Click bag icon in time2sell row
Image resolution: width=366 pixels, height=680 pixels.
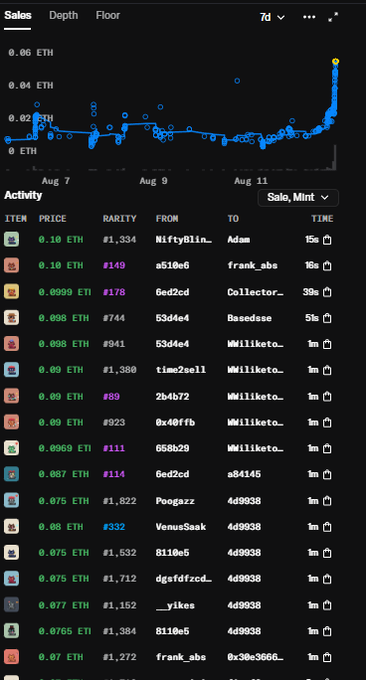[327, 370]
